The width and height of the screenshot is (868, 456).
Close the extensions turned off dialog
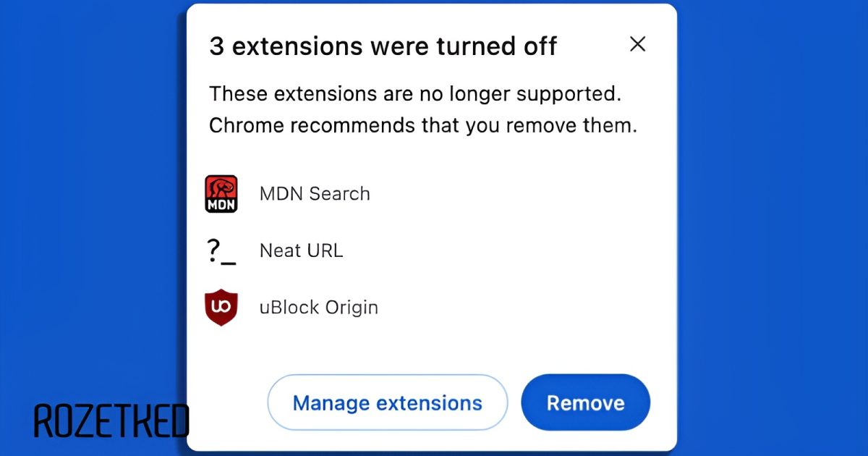point(637,45)
